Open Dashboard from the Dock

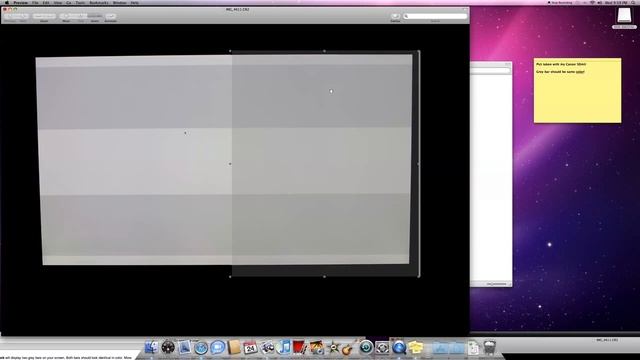(168, 347)
